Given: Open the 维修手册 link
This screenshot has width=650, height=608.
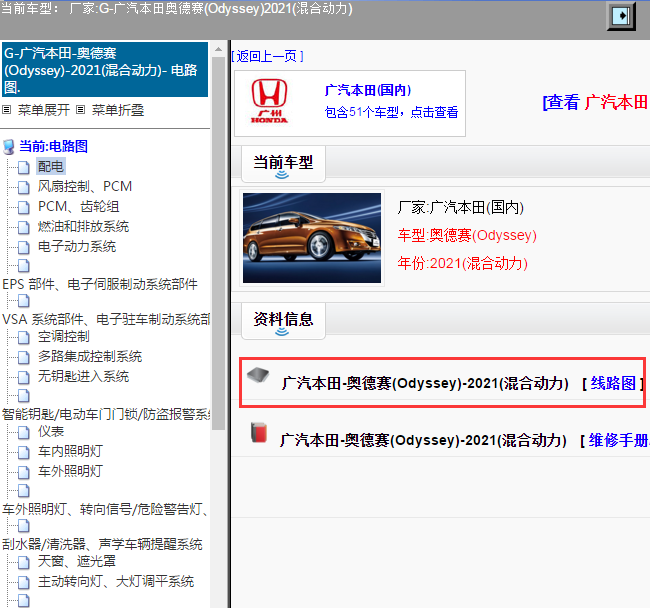Looking at the screenshot, I should (618, 440).
